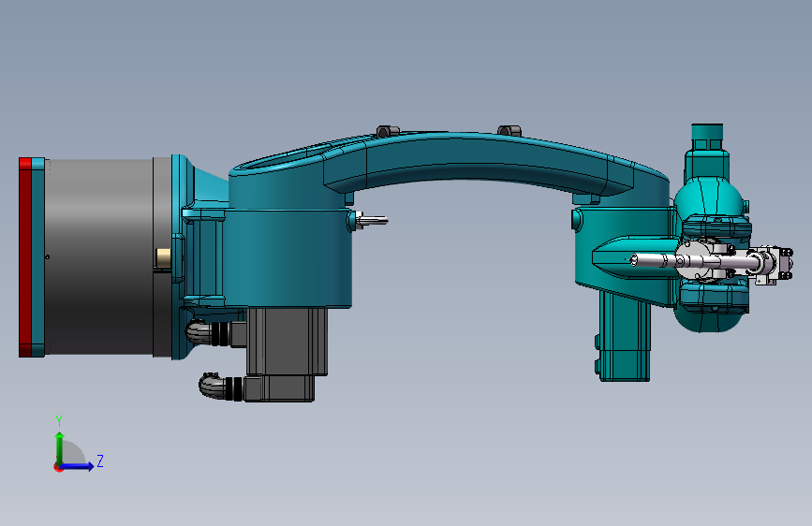Click the red X axis dot at triad origin
Screen dimensions: 812x526
pos(57,468)
